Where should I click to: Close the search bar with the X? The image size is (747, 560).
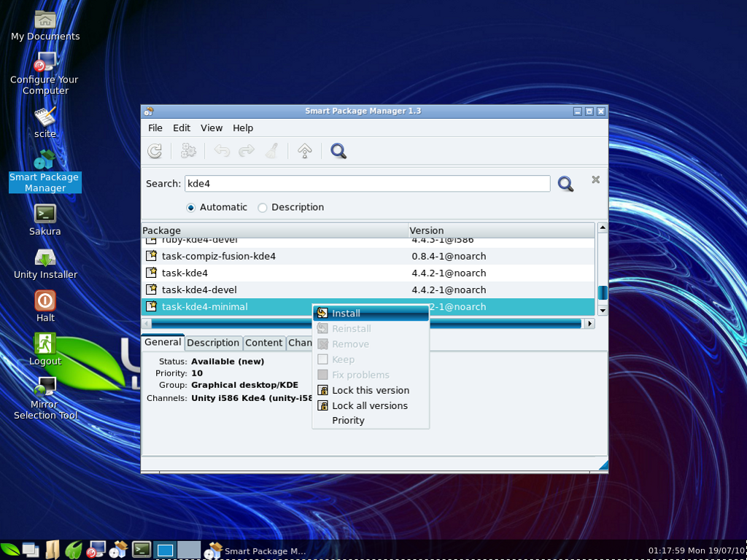[x=595, y=179]
